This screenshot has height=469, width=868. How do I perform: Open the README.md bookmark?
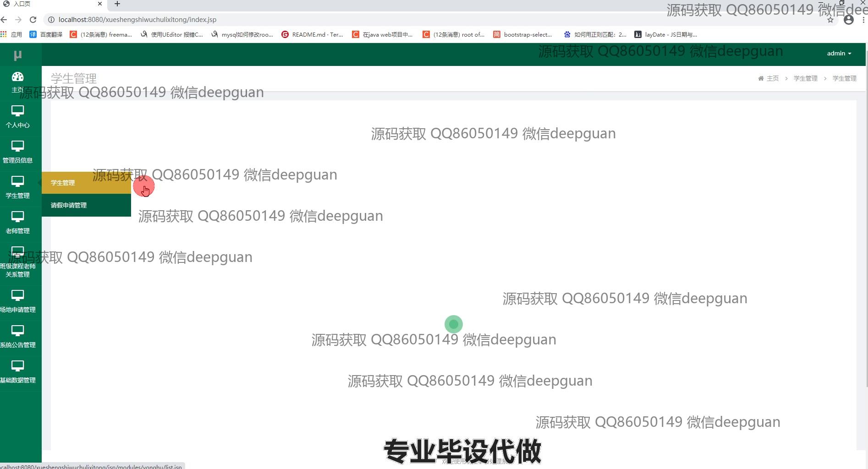pyautogui.click(x=312, y=34)
